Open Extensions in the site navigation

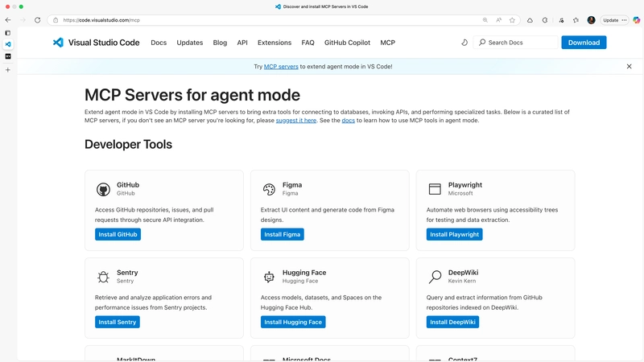pyautogui.click(x=275, y=43)
